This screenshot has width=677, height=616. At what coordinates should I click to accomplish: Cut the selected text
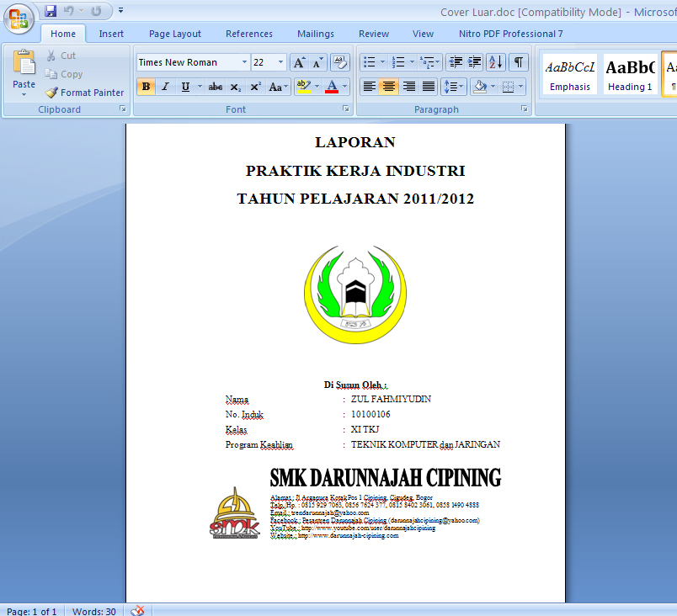pyautogui.click(x=61, y=56)
